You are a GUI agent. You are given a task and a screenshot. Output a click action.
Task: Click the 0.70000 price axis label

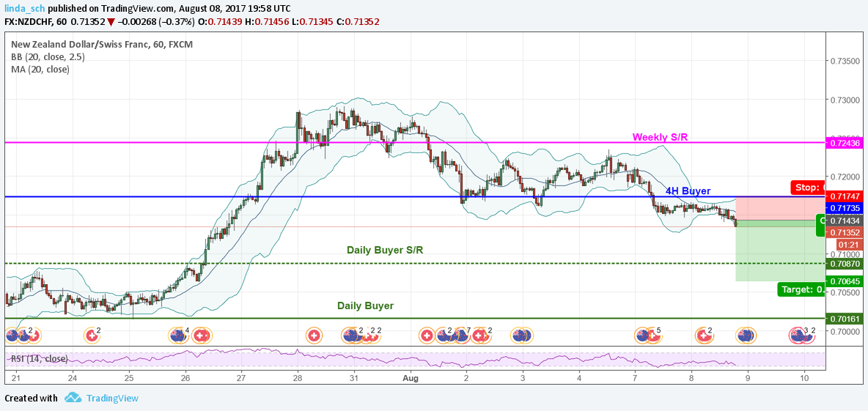[844, 331]
